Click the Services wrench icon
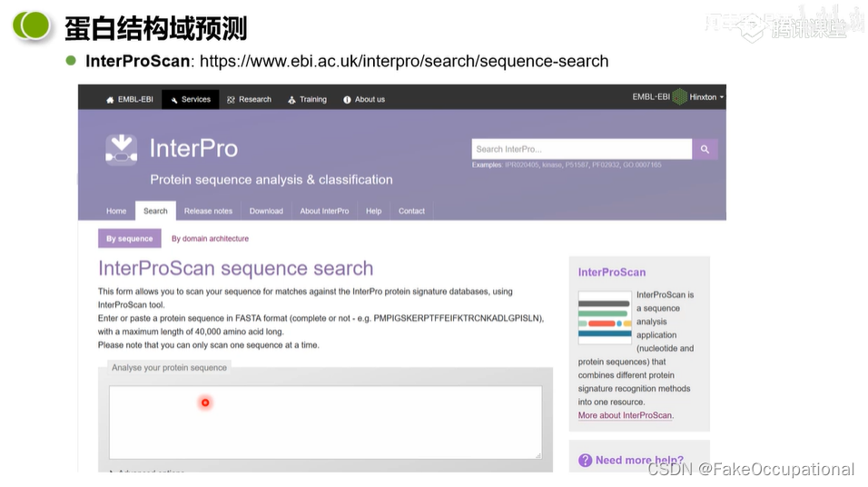This screenshot has width=868, height=487. click(174, 100)
